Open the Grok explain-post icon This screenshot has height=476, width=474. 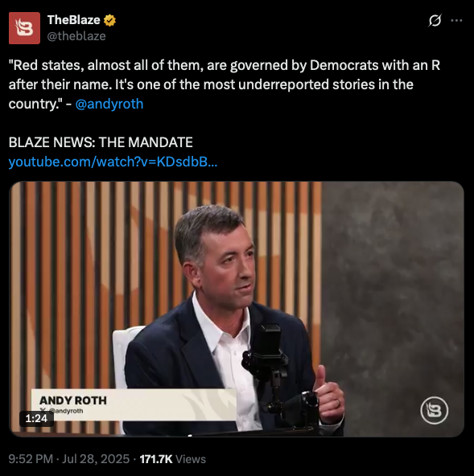click(435, 21)
